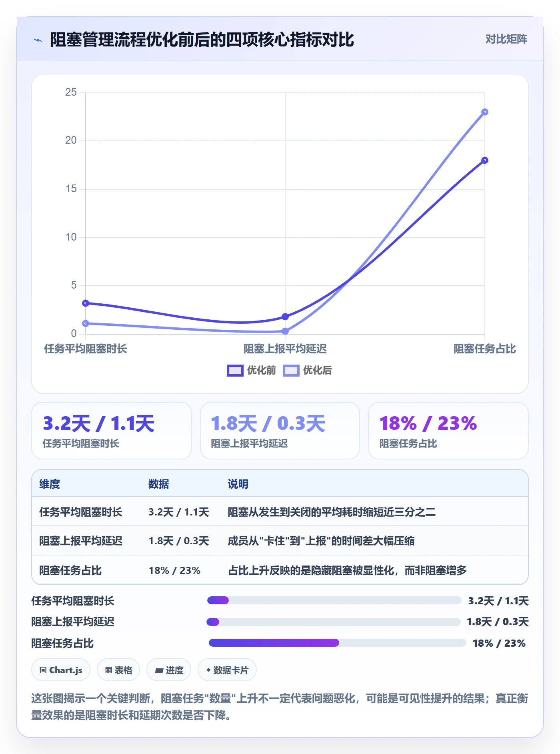Viewport: 560px width, 754px height.
Task: Click table value 18% / 23%
Action: pyautogui.click(x=174, y=570)
